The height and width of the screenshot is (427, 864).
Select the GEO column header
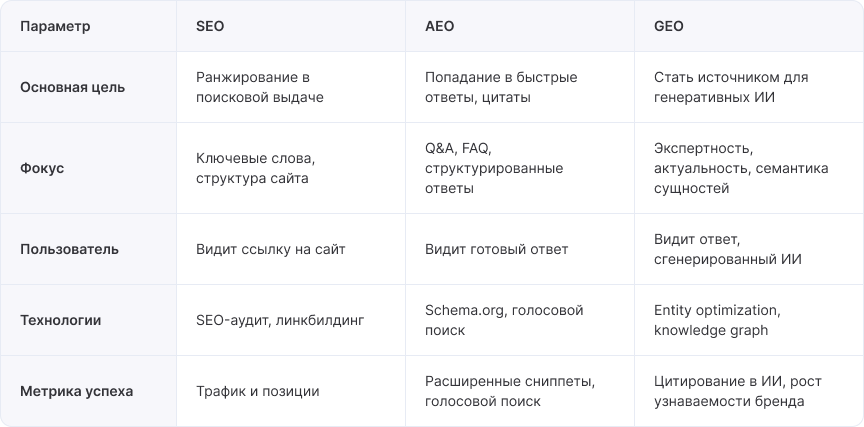coord(669,27)
